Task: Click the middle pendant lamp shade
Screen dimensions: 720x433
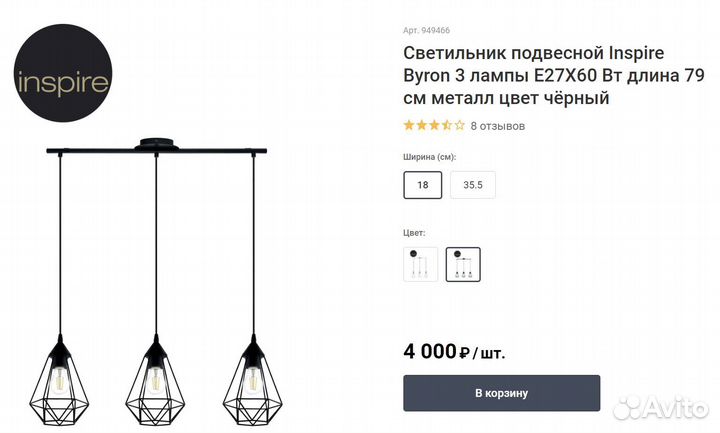Action: click(x=156, y=383)
